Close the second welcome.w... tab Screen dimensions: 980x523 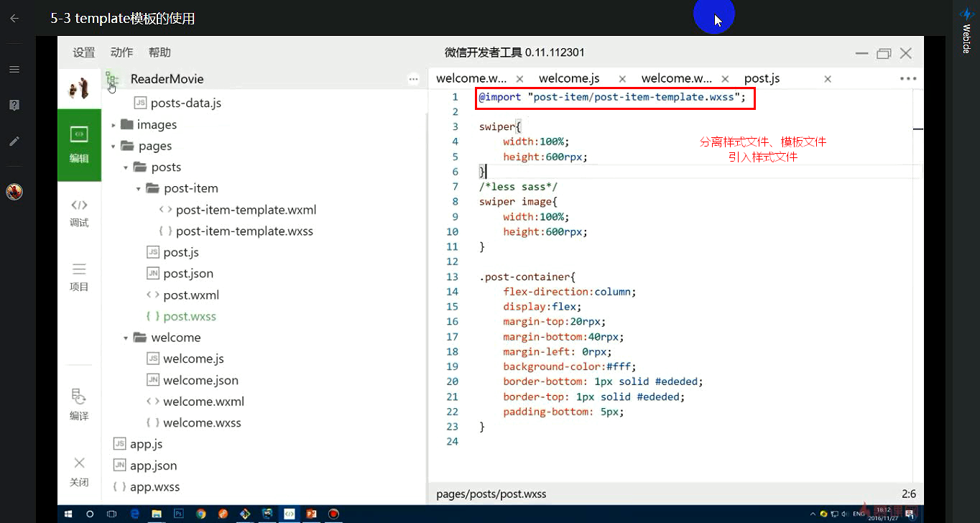tap(725, 79)
